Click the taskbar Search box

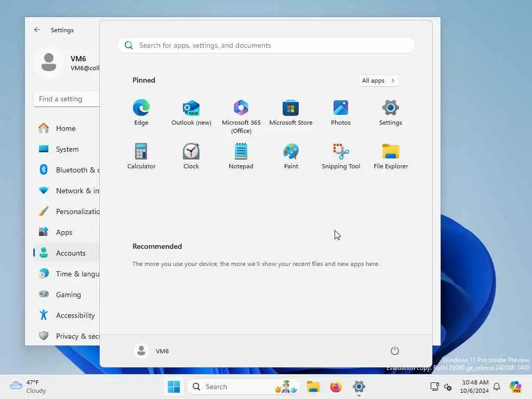tap(243, 387)
